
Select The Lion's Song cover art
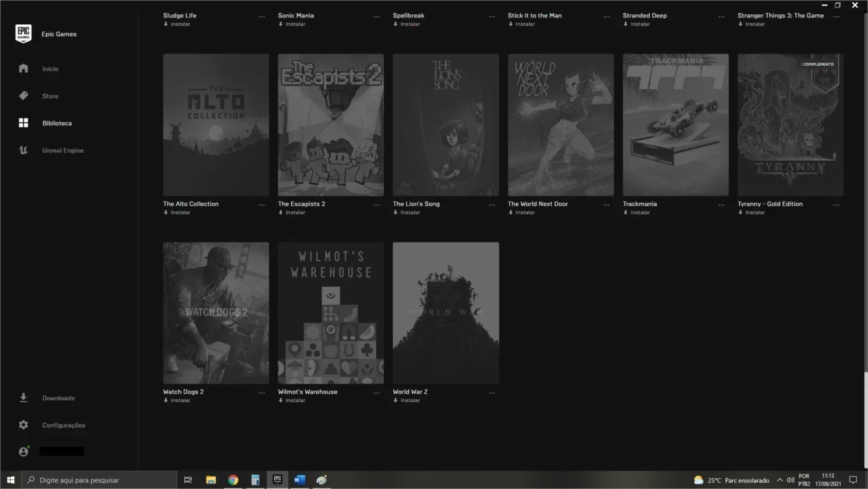[446, 125]
